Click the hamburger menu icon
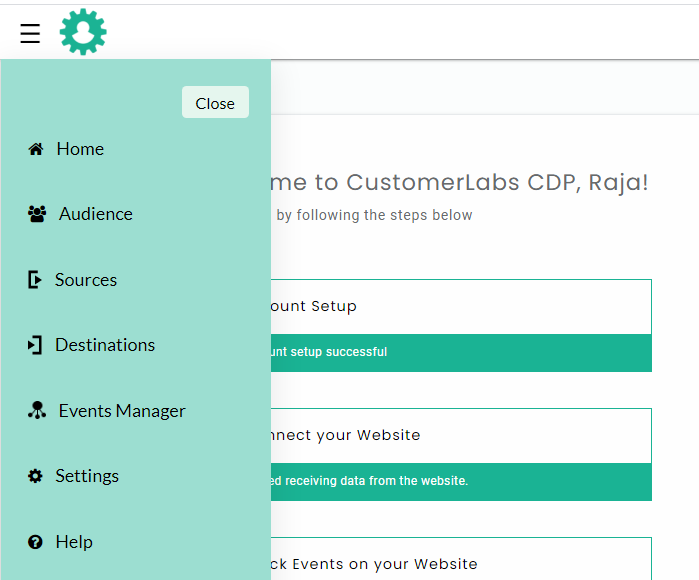 tap(30, 33)
